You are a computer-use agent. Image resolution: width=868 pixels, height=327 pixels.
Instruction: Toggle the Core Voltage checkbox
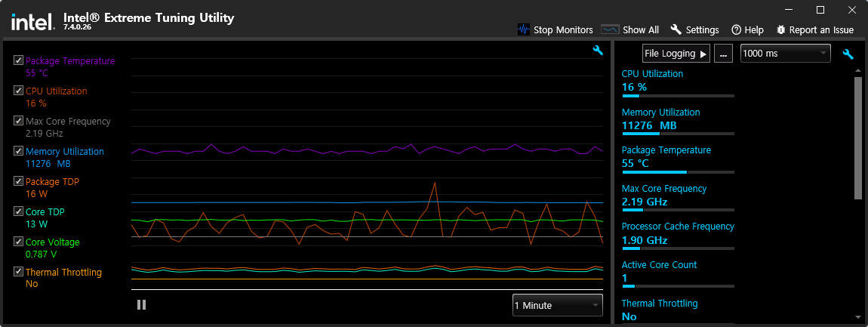(18, 242)
